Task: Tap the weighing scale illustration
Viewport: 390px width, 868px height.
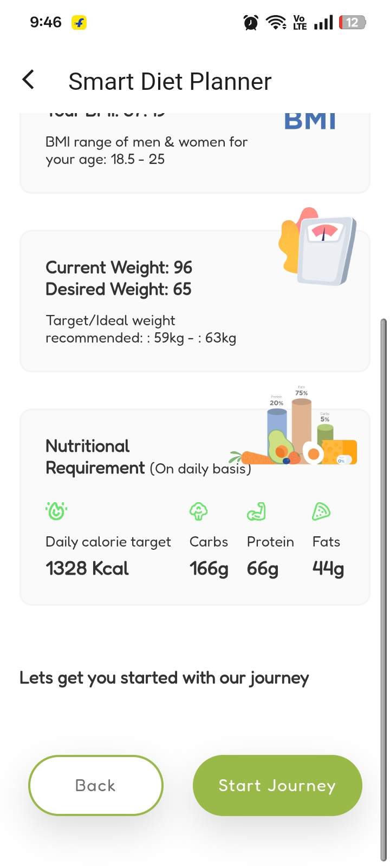Action: 318,247
